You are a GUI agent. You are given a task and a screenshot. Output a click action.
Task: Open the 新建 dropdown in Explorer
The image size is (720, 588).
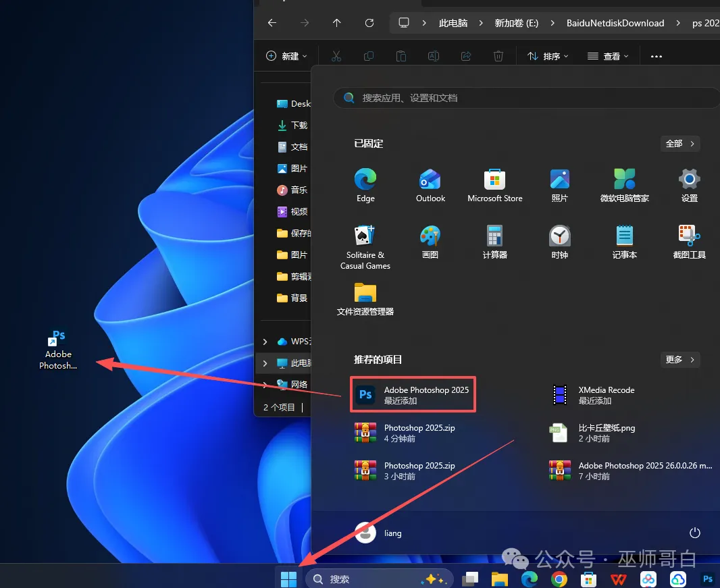click(286, 56)
